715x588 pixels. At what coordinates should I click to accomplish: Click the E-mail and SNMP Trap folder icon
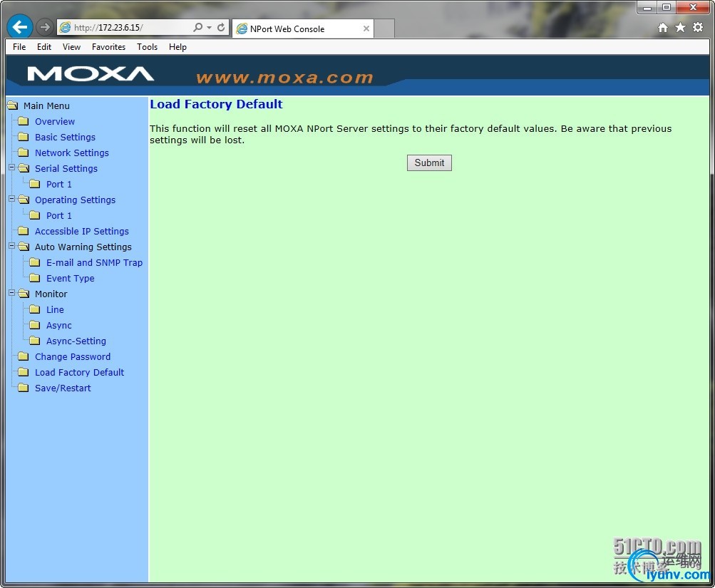pyautogui.click(x=35, y=262)
